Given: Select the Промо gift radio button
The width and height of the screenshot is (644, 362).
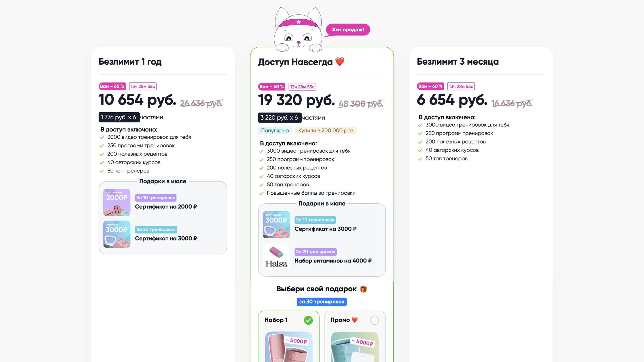Looking at the screenshot, I should coord(374,320).
